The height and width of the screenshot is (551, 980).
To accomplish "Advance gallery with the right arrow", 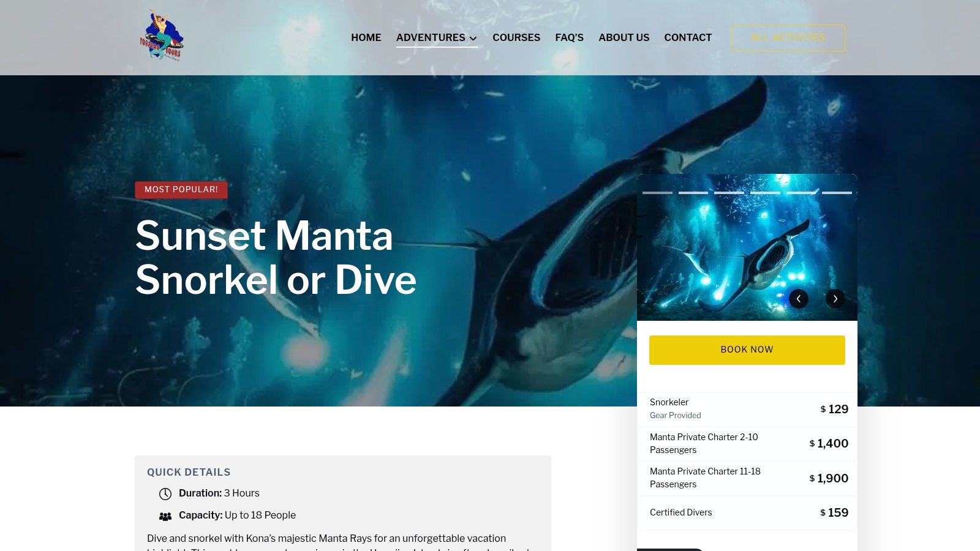I will pyautogui.click(x=835, y=298).
